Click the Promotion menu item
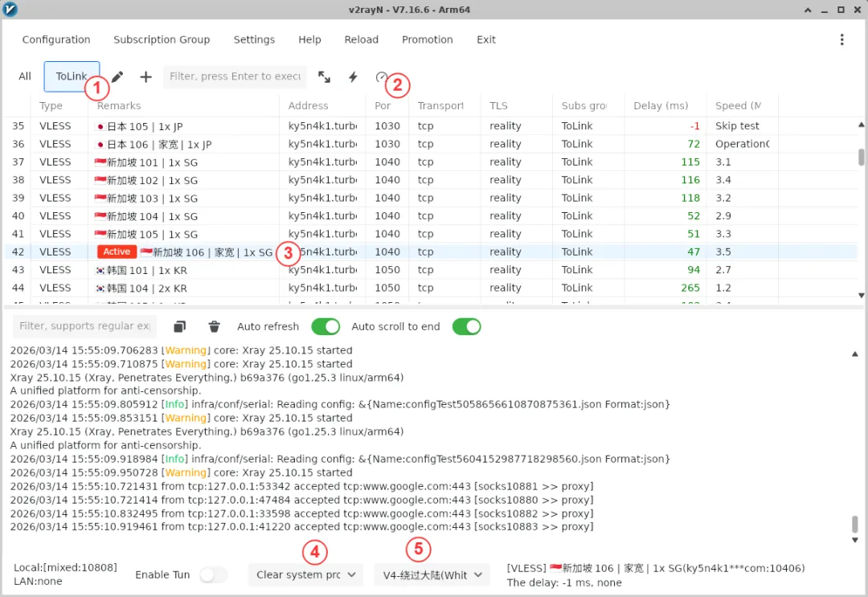 click(428, 39)
